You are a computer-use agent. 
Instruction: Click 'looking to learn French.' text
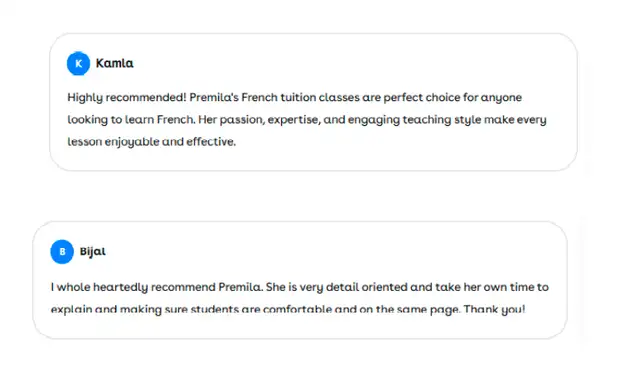[x=131, y=120]
